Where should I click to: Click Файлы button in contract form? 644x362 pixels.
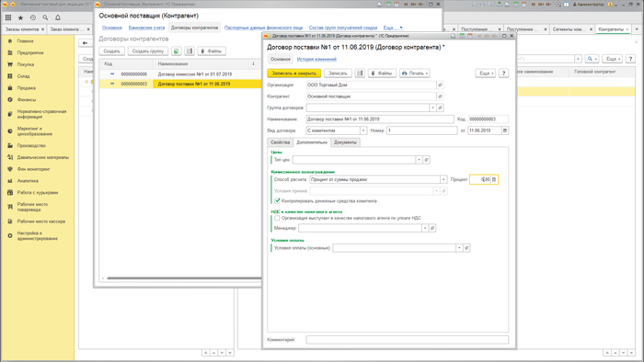[382, 74]
